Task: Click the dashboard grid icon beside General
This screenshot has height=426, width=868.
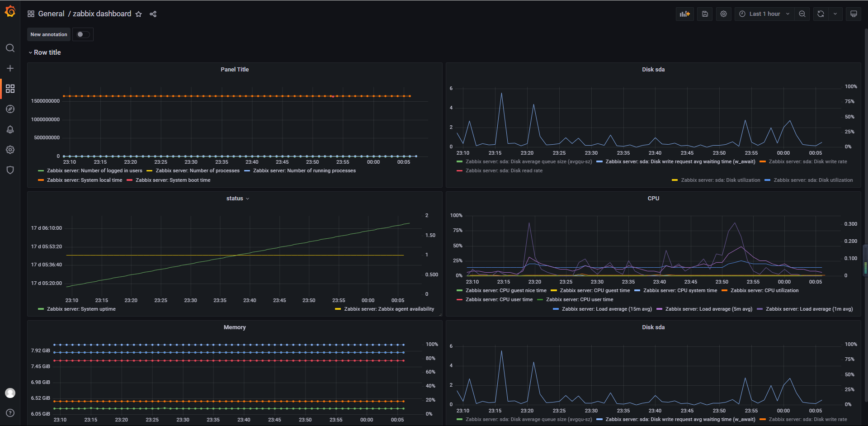Action: (31, 14)
